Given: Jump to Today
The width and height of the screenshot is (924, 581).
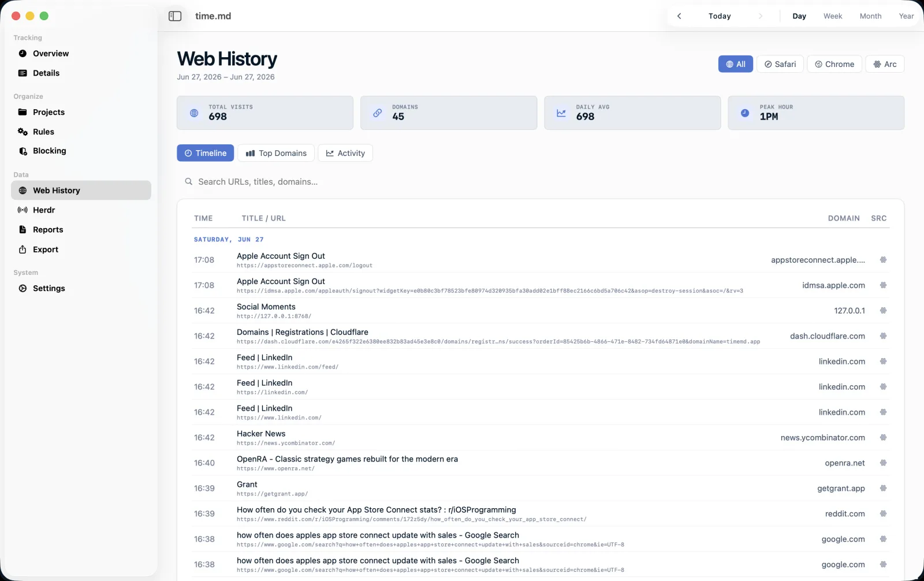Looking at the screenshot, I should 720,16.
